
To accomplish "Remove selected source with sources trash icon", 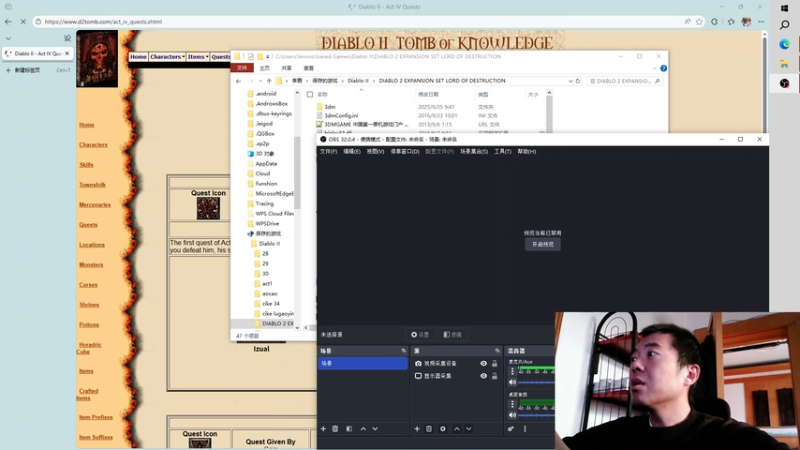I will pos(429,429).
